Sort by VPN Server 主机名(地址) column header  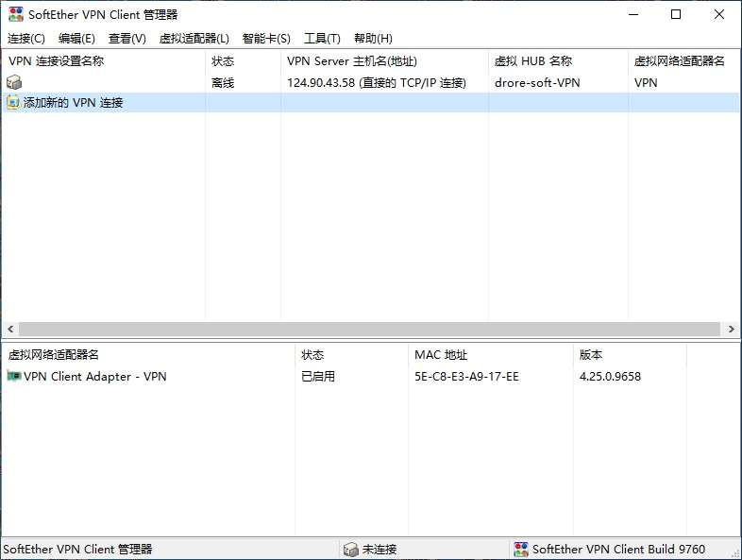(384, 61)
